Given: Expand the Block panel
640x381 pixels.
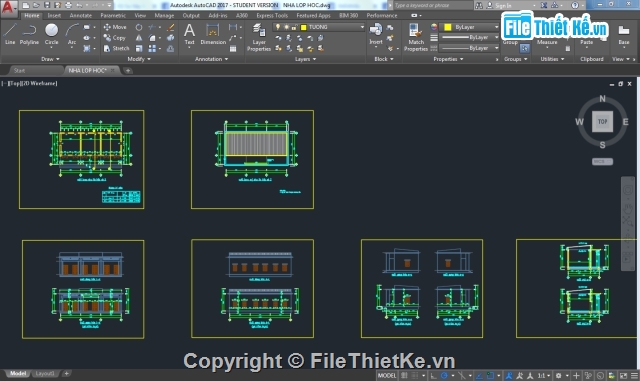Looking at the screenshot, I should (x=384, y=59).
